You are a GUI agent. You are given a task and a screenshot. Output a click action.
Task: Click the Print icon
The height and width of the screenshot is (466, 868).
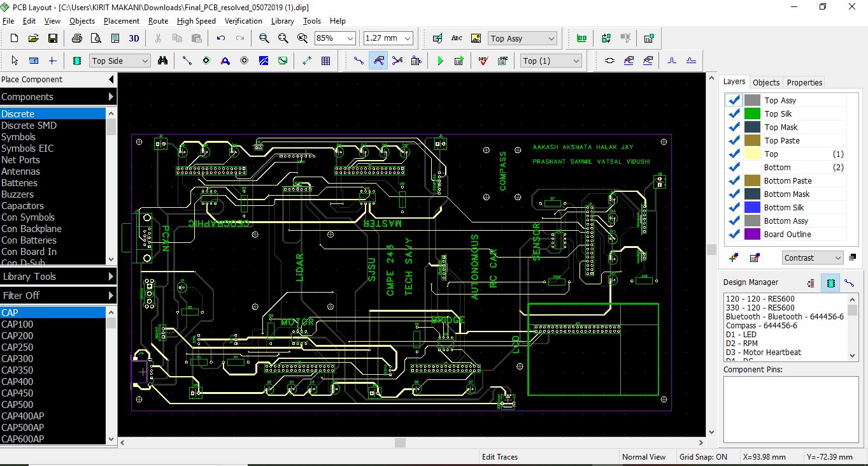pos(77,38)
